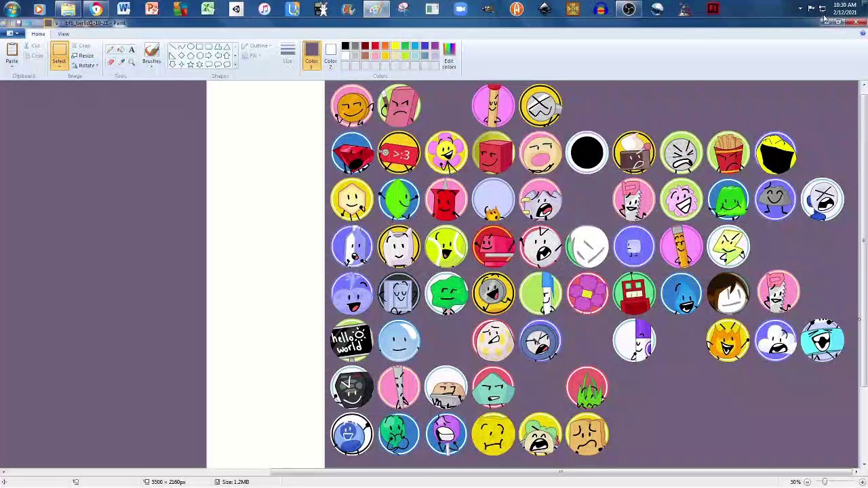Open Unity from the taskbar
The height and width of the screenshot is (488, 868).
(236, 9)
